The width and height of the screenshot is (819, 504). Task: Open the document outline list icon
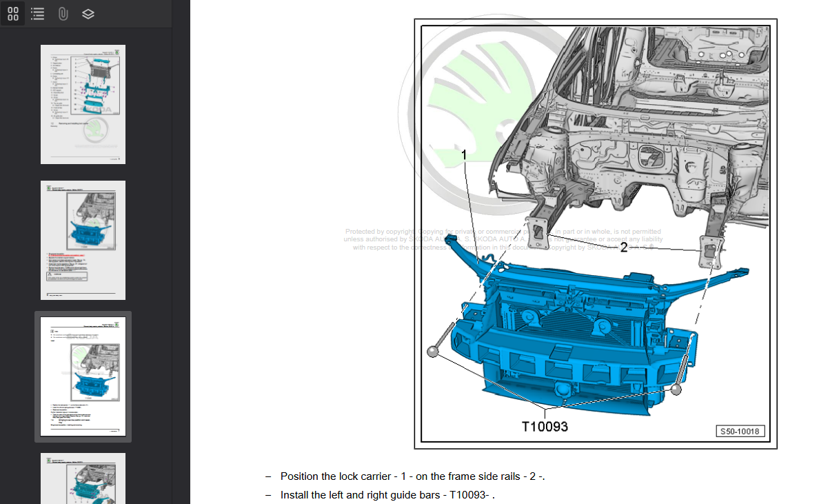tap(38, 14)
